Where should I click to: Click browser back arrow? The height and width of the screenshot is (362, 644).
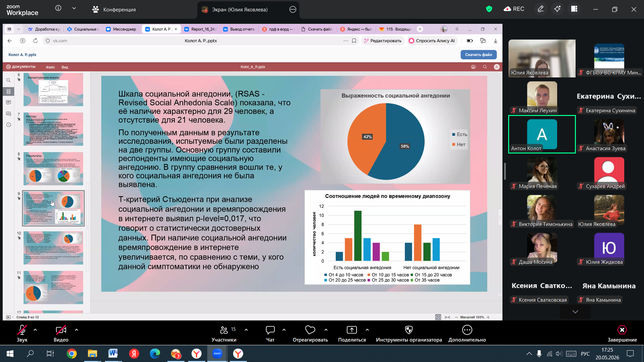point(10,41)
